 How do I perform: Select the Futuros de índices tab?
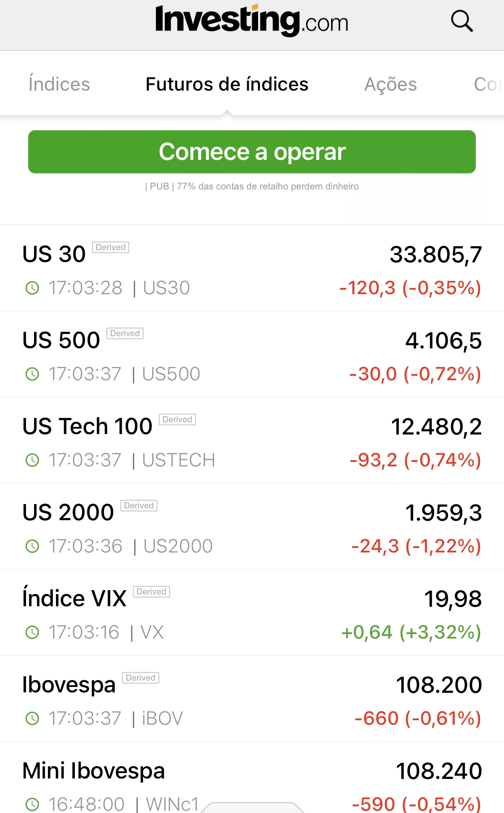click(227, 84)
